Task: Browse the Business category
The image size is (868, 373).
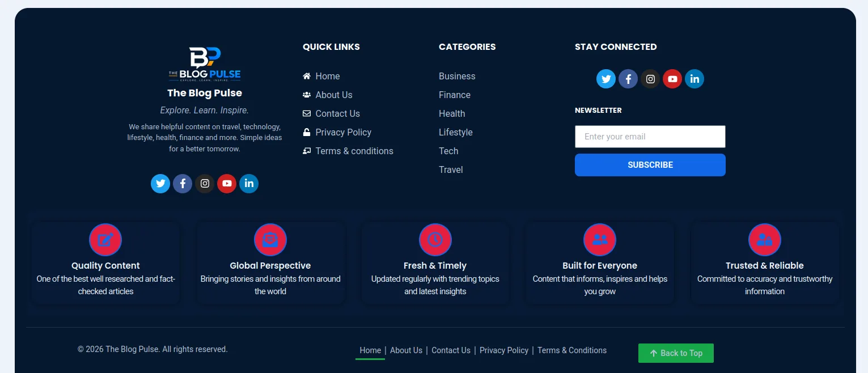Action: click(x=457, y=76)
